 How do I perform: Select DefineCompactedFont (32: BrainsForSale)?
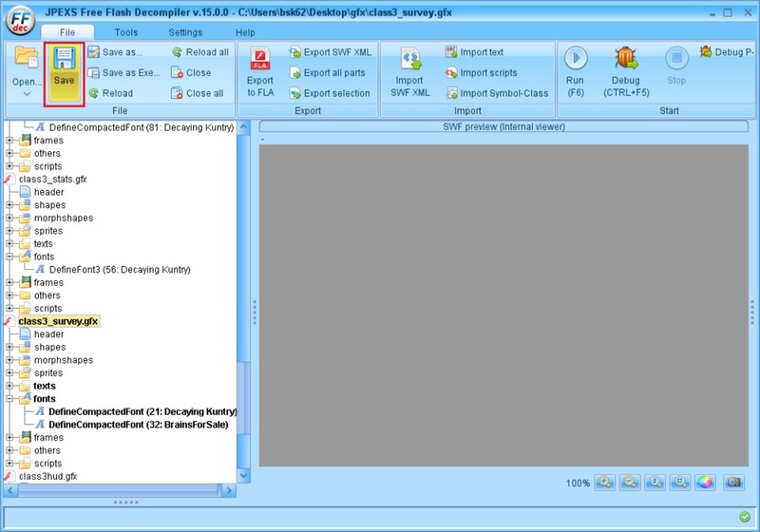(x=138, y=425)
